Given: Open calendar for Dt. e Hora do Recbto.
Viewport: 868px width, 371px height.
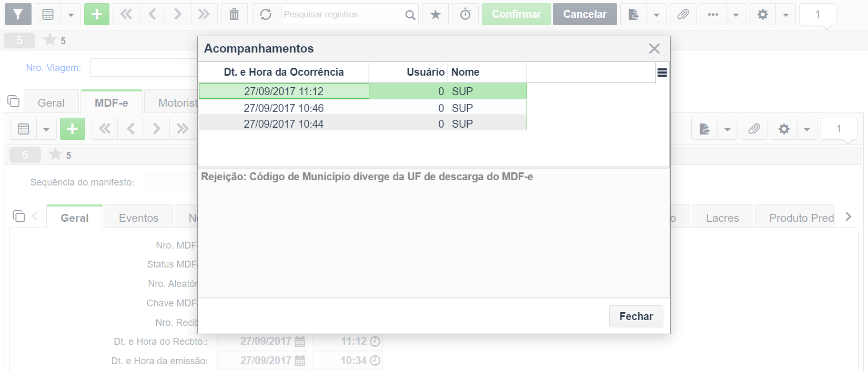Looking at the screenshot, I should (x=300, y=342).
